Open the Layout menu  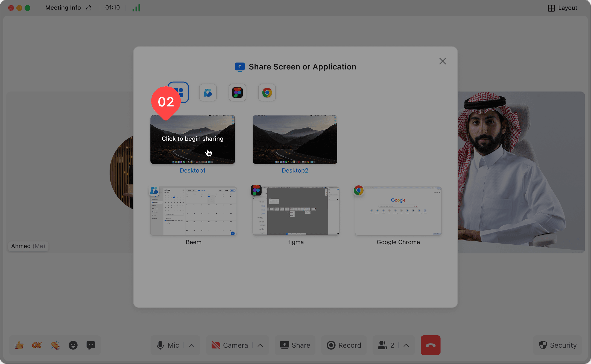pyautogui.click(x=562, y=8)
